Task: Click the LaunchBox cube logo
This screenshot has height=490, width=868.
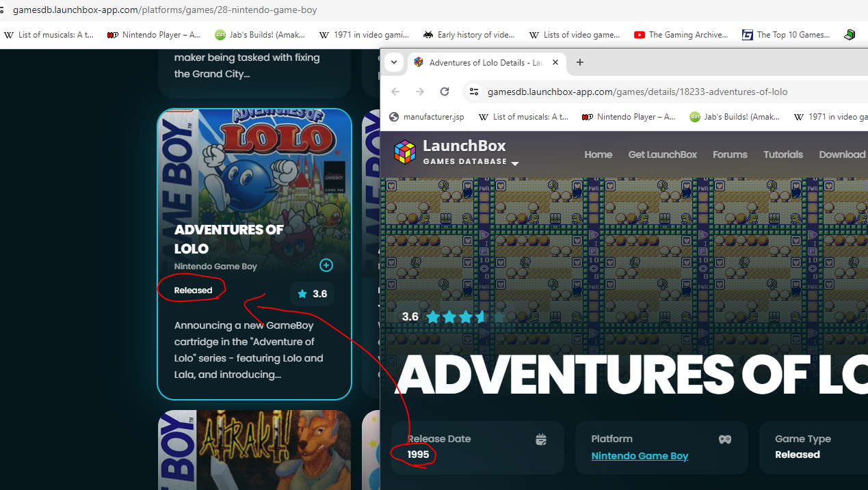Action: 405,152
